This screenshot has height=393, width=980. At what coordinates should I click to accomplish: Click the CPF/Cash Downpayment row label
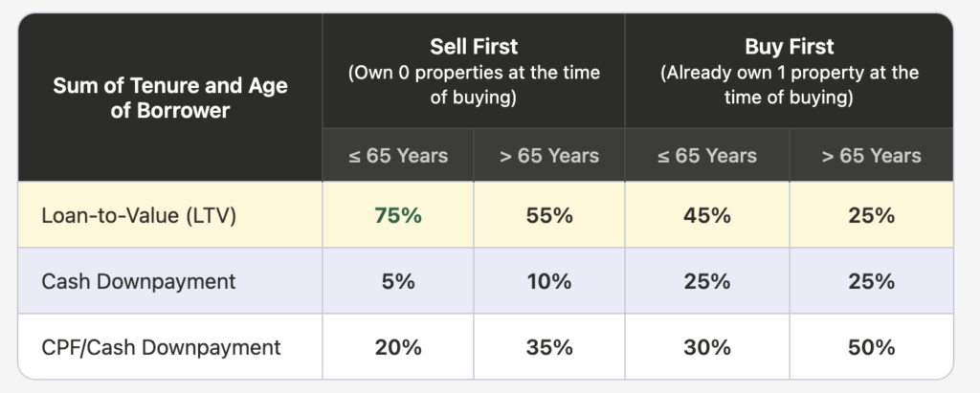161,347
